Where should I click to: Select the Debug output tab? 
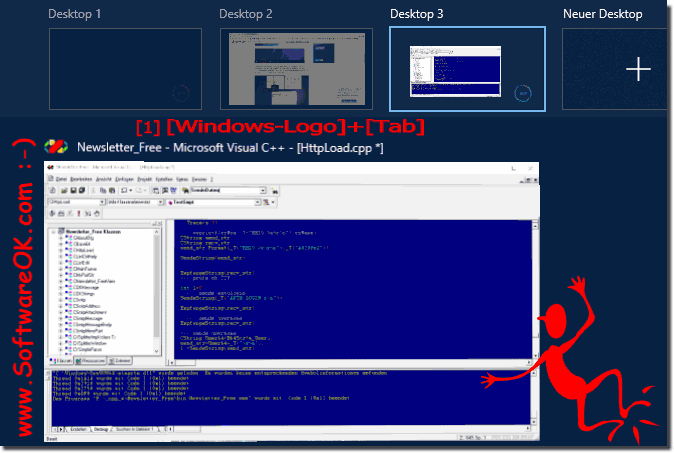coord(101,429)
